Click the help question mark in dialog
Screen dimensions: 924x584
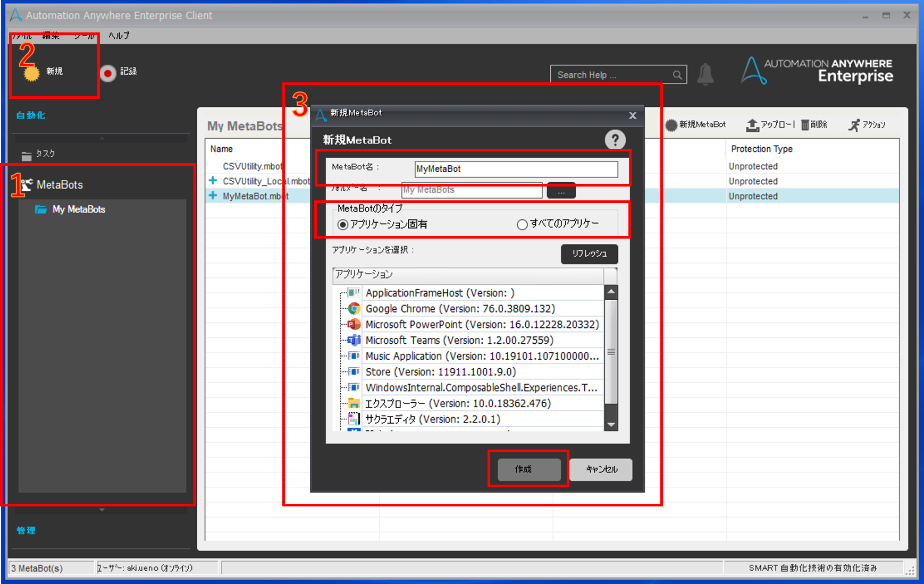pos(615,140)
